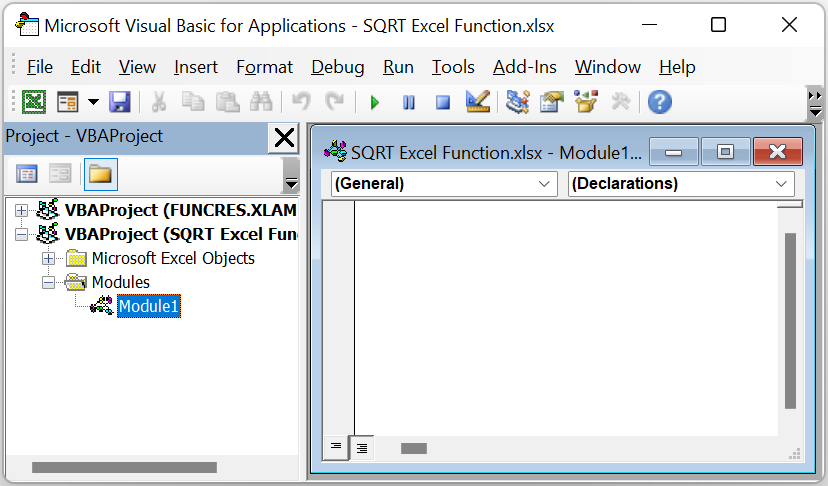
Task: Click the Undo arrow icon
Action: click(x=301, y=101)
